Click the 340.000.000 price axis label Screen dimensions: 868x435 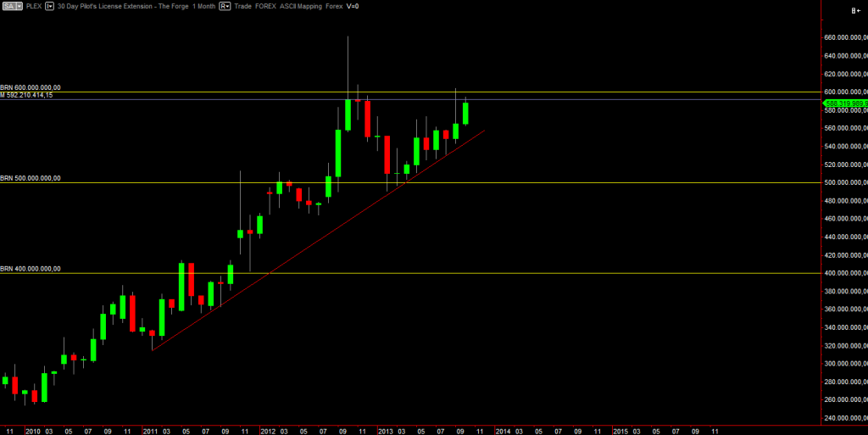click(x=846, y=328)
